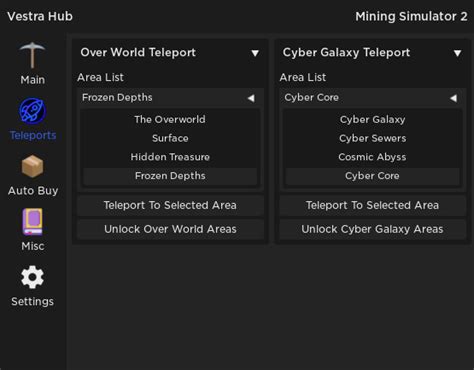Screen dimensions: 474x370
Task: Pick Cyber Sewers in the area list
Action: (x=372, y=138)
